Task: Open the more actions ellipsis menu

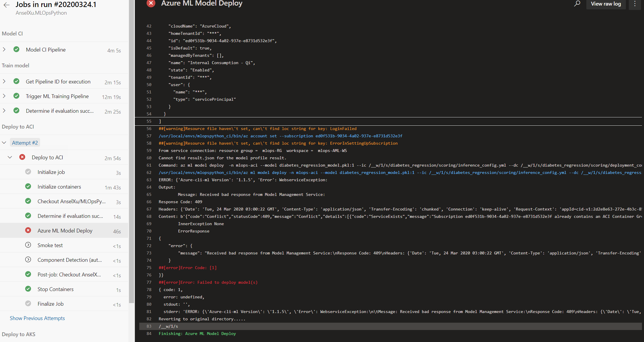Action: pyautogui.click(x=634, y=4)
